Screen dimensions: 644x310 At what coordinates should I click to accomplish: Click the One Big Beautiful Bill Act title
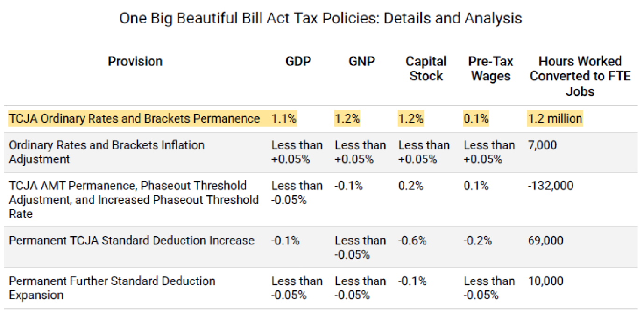(x=321, y=18)
